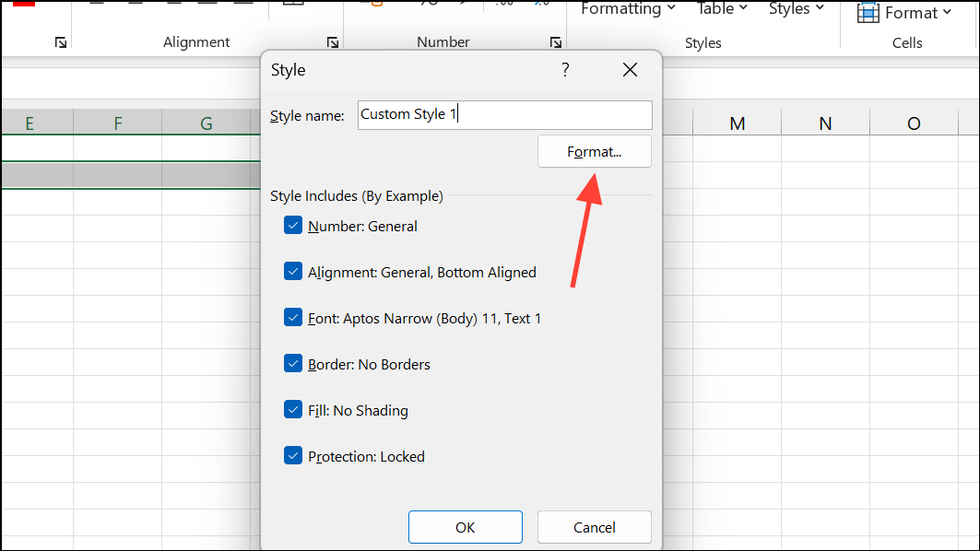The height and width of the screenshot is (551, 980).
Task: Cancel the Style dialog
Action: 594,527
